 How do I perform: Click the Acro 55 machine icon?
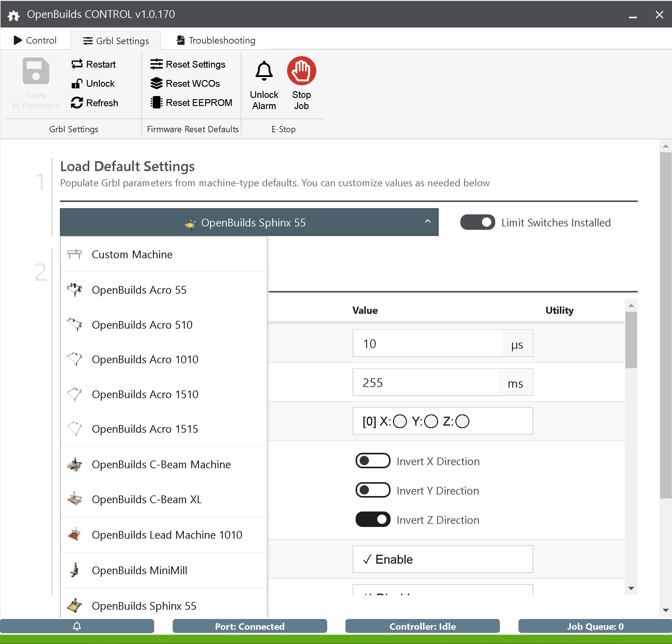pos(74,290)
